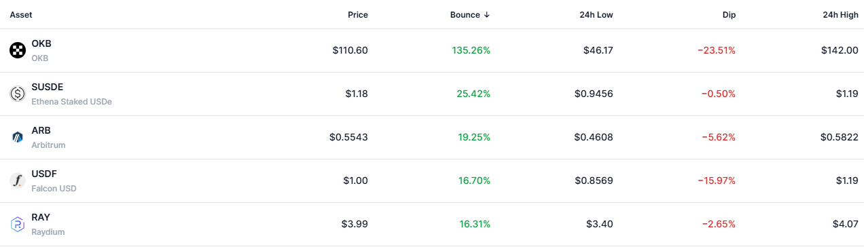Click the Asset column header
The height and width of the screenshot is (247, 868).
pyautogui.click(x=21, y=14)
